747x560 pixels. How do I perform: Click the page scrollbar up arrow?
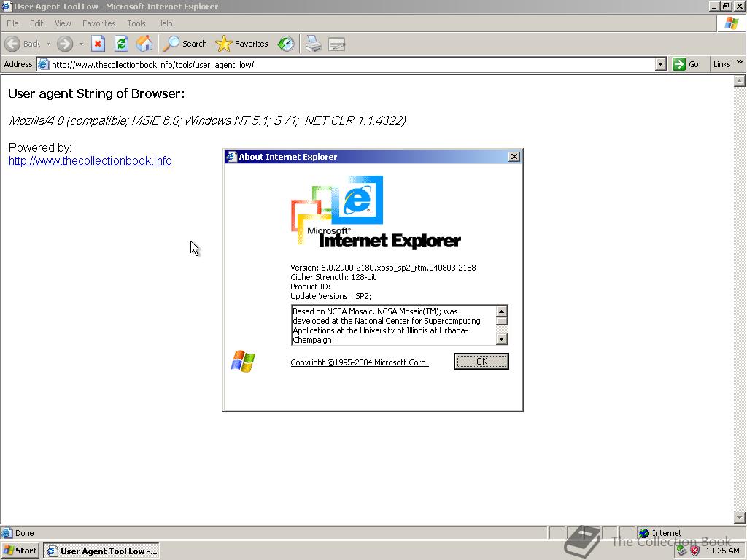[740, 81]
